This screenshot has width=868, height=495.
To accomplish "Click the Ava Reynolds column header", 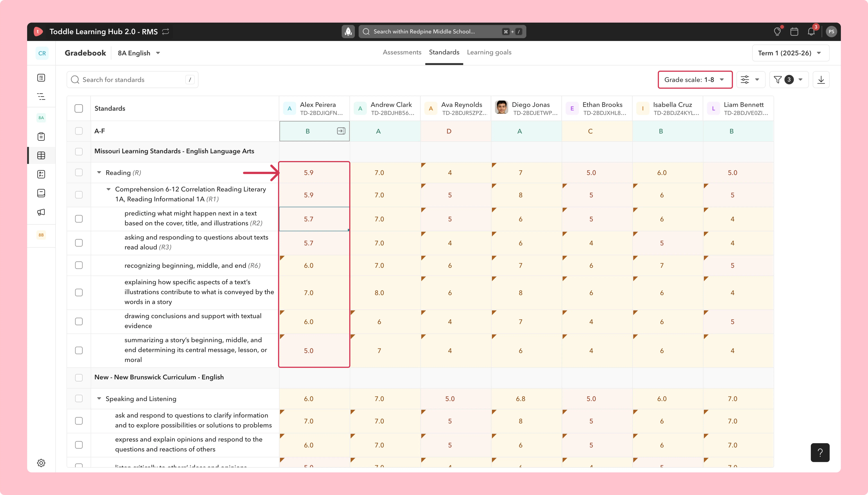I will pyautogui.click(x=456, y=108).
